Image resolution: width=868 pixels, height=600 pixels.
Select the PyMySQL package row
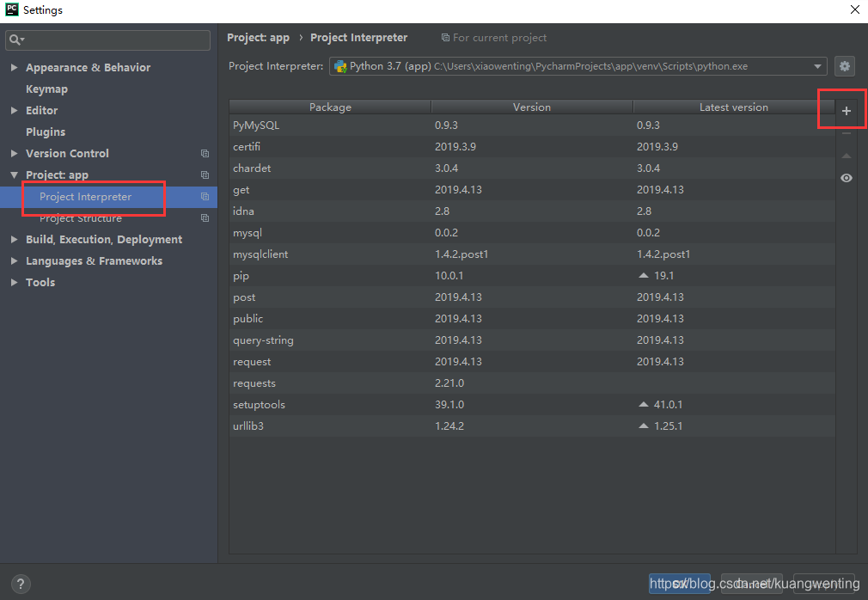pos(532,126)
